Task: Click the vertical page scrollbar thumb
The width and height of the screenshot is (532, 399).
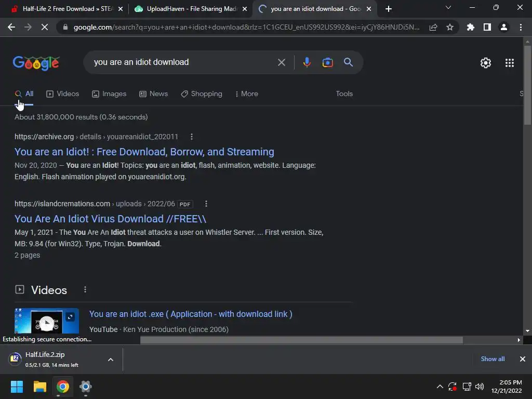Action: [x=527, y=85]
